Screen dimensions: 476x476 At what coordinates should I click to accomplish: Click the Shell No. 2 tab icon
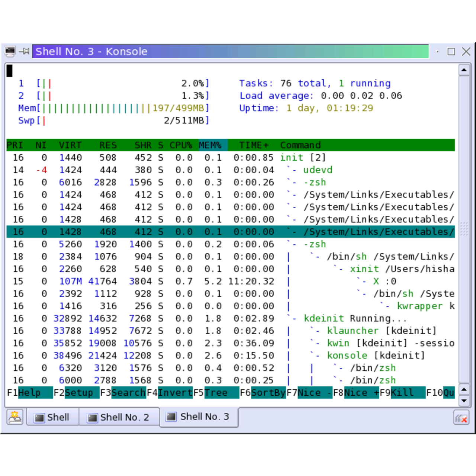[92, 418]
